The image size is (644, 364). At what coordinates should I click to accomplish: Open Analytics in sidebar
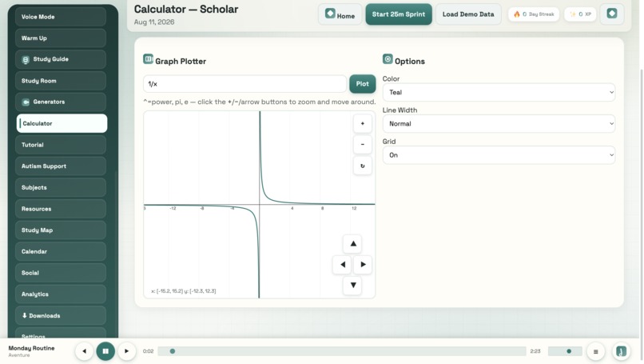click(61, 294)
